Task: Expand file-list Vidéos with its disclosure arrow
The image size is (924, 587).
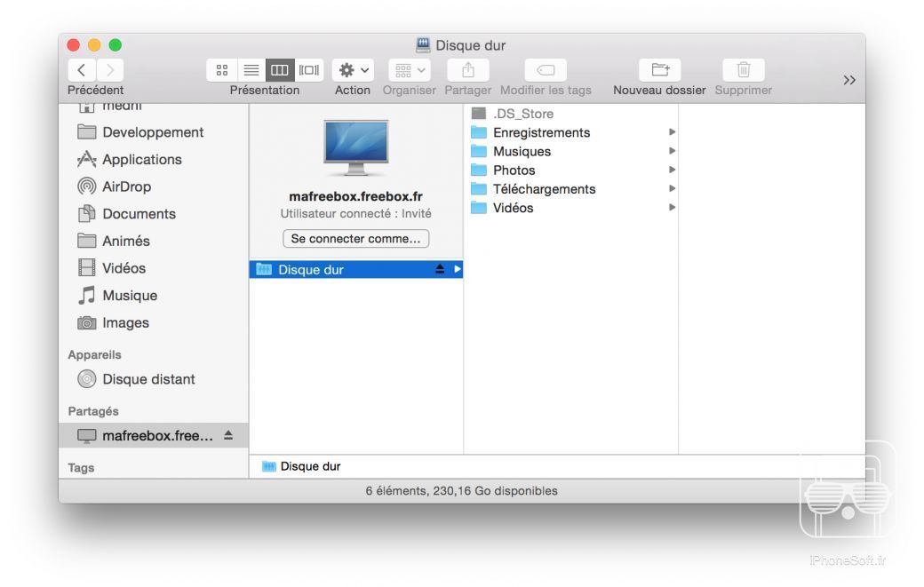Action: pyautogui.click(x=672, y=207)
